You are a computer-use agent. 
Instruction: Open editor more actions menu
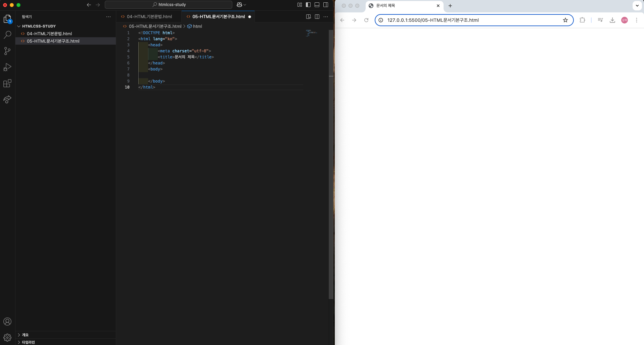(x=326, y=16)
